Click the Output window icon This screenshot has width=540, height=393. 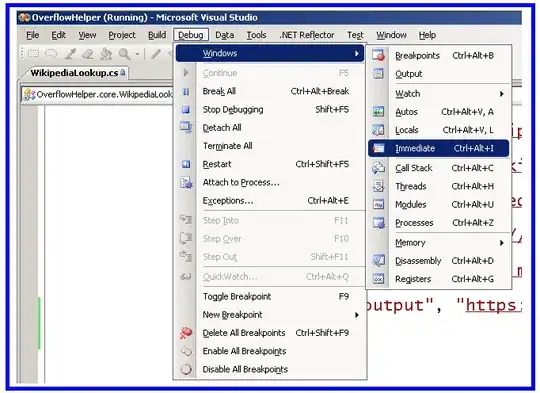(x=378, y=74)
